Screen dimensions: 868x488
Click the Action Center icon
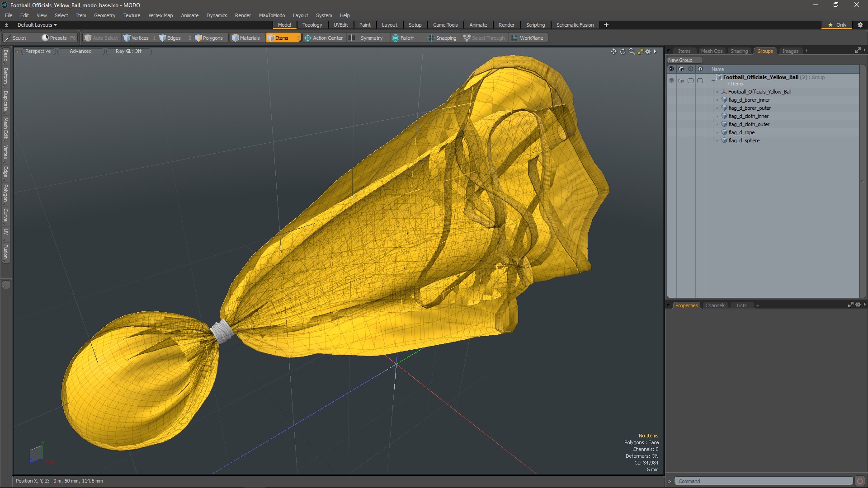coord(308,38)
